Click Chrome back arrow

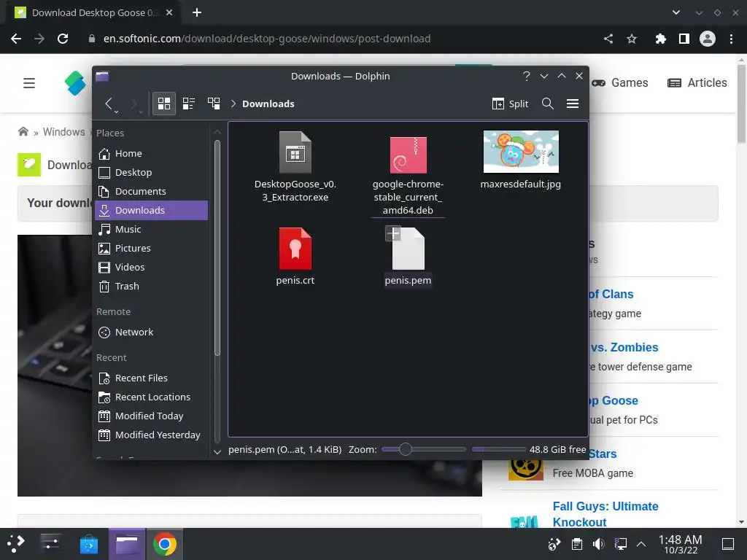point(16,39)
